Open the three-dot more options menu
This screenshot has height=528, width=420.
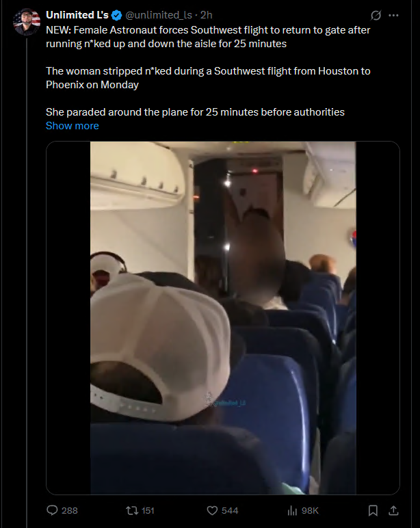[393, 15]
